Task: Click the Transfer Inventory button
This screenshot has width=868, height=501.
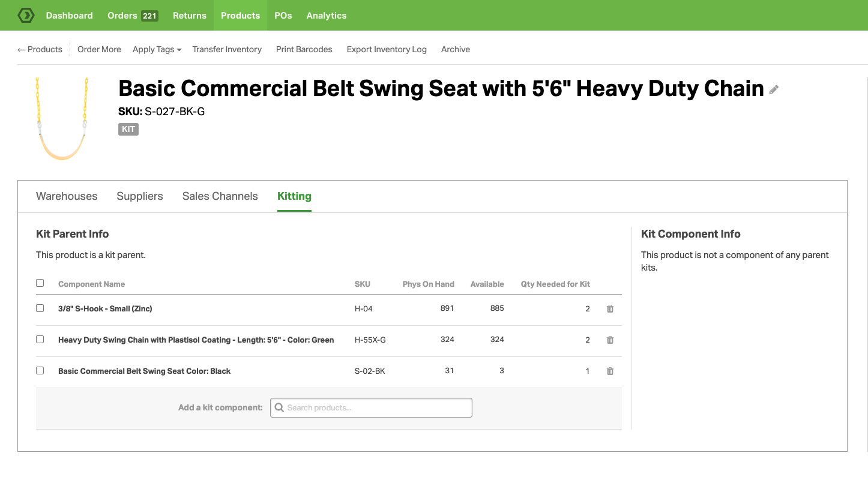Action: click(227, 50)
